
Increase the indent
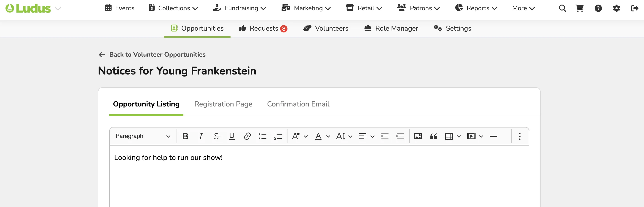[x=400, y=136]
